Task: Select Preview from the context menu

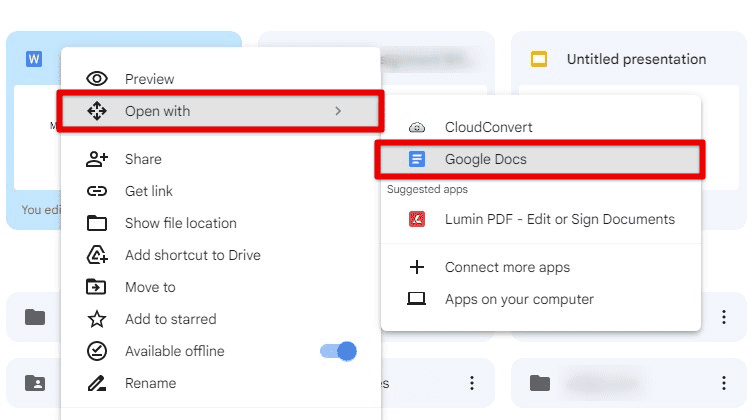Action: (221, 79)
